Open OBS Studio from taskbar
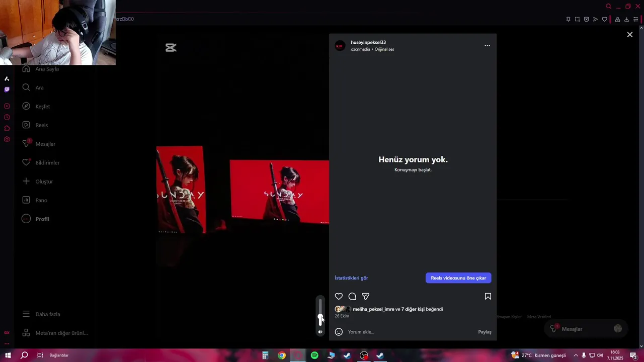 pos(364,355)
